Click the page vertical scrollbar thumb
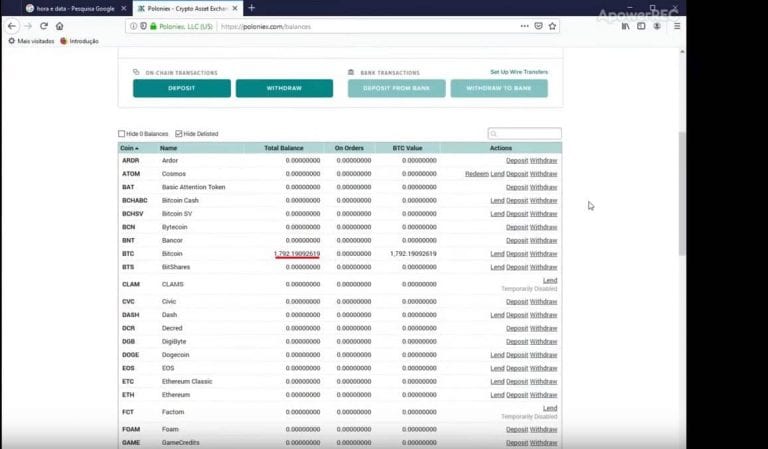 tap(682, 193)
